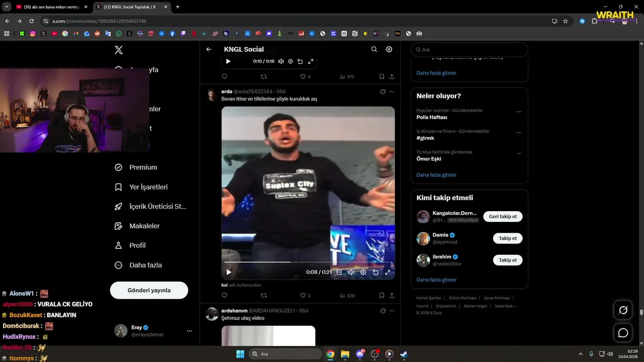Open Makaleler in sidebar
Image resolution: width=644 pixels, height=362 pixels.
click(x=137, y=226)
